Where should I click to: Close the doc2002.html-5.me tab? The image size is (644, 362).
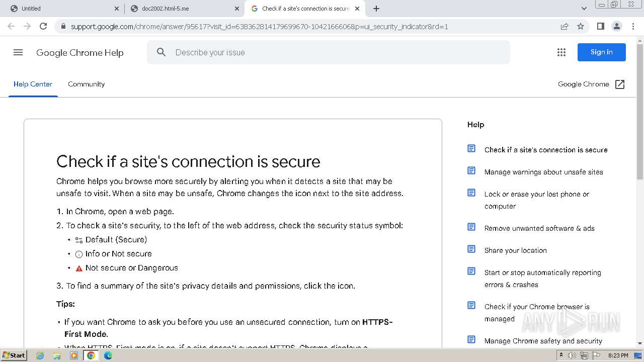(237, 9)
